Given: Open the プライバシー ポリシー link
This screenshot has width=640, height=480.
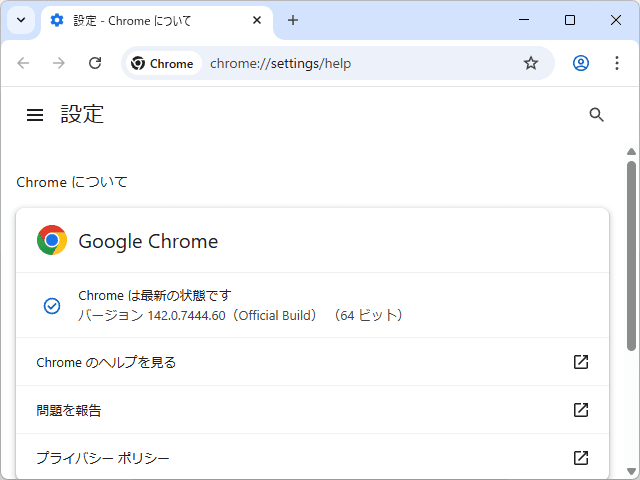Looking at the screenshot, I should pyautogui.click(x=103, y=458).
